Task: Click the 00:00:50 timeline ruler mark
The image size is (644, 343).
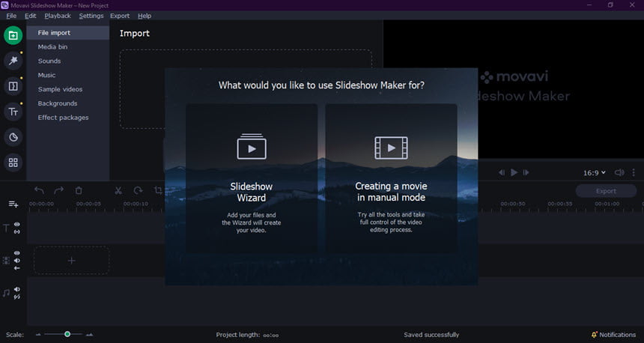Action: pyautogui.click(x=512, y=204)
